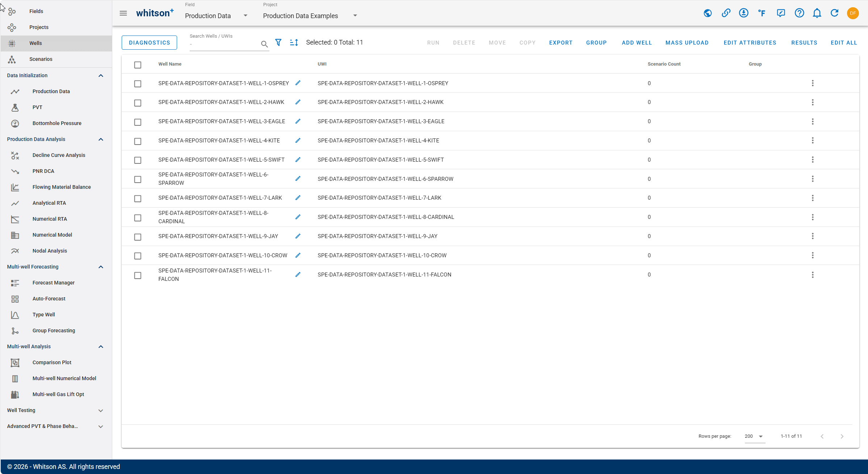Open three-dot menu for WELL-5-SWIFT row
The height and width of the screenshot is (474, 868).
[x=813, y=160]
